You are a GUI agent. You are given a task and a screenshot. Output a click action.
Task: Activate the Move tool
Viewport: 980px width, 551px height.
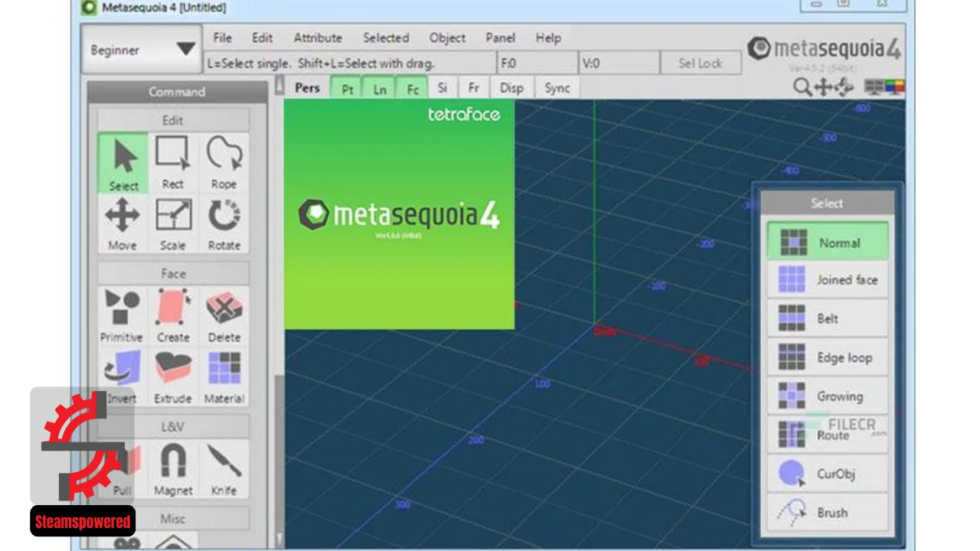(x=122, y=224)
